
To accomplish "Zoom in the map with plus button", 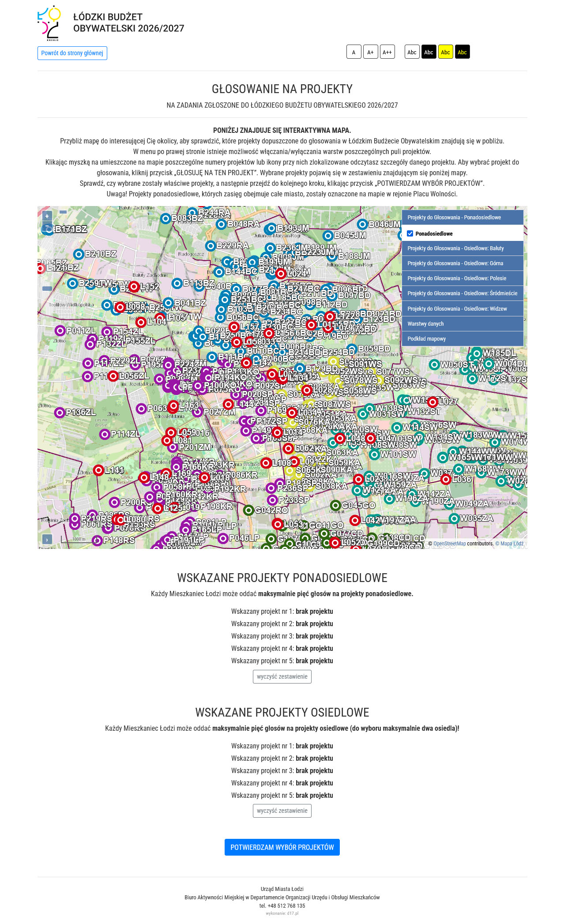I will tap(47, 216).
